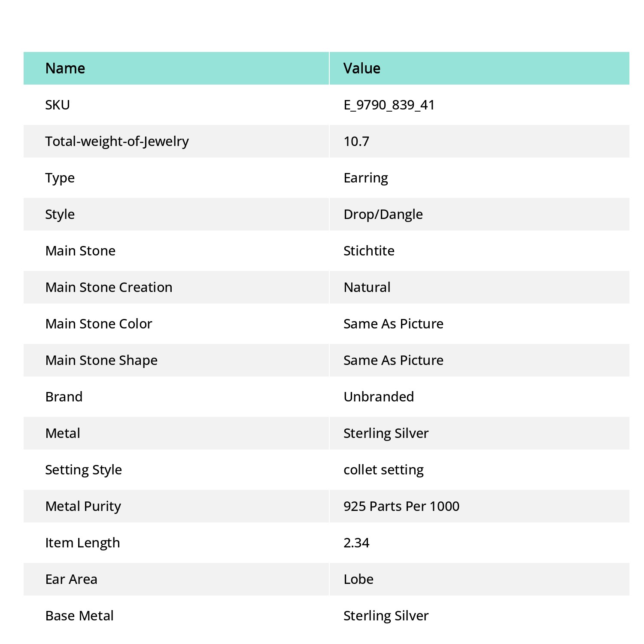The image size is (644, 644).
Task: Click Sterling Silver in the Metal row
Action: click(386, 433)
